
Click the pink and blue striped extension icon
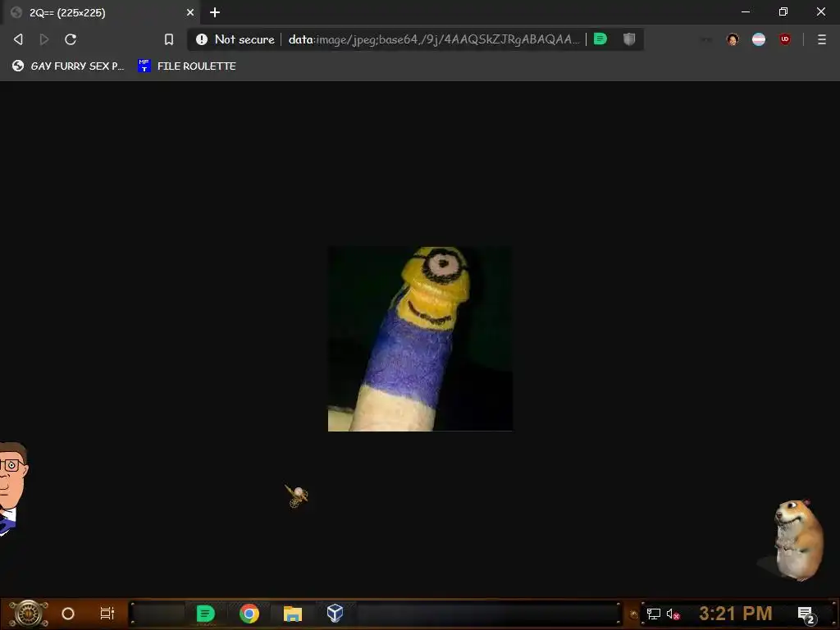pyautogui.click(x=759, y=39)
